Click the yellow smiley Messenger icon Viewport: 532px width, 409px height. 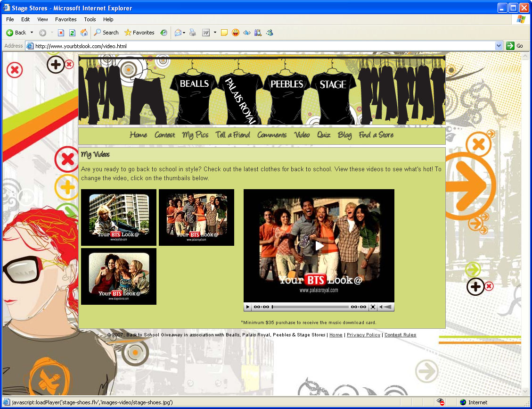[236, 33]
